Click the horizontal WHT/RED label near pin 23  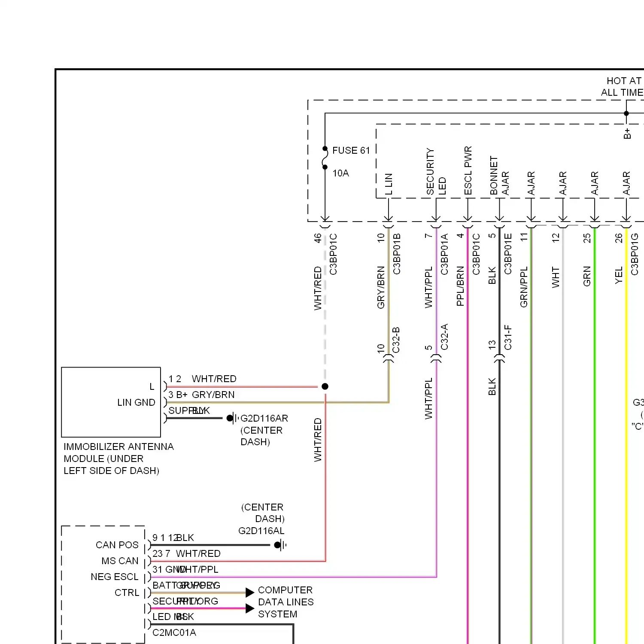198,553
